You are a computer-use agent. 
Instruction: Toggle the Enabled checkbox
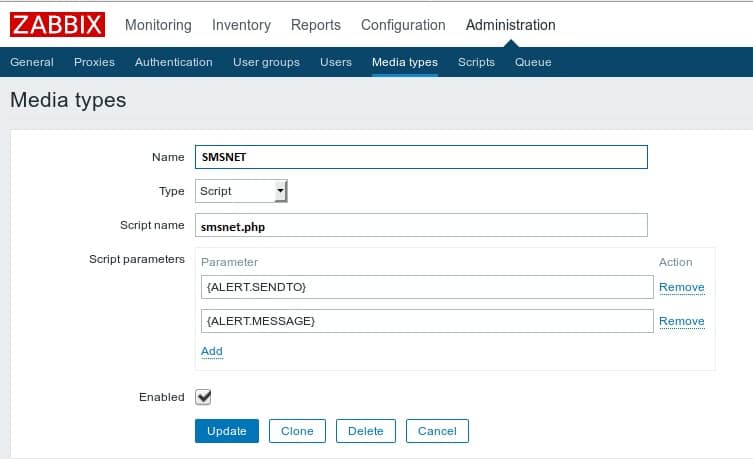click(x=203, y=397)
